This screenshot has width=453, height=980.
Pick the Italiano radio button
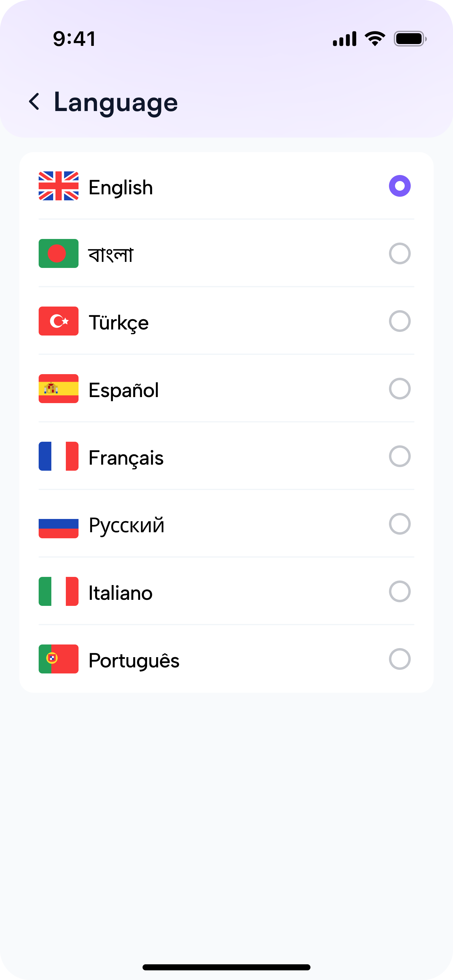coord(400,591)
